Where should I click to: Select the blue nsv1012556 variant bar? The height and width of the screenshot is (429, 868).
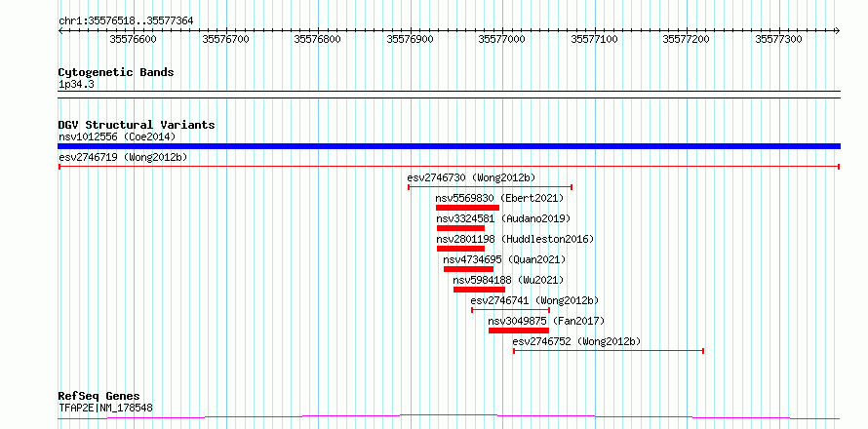450,146
